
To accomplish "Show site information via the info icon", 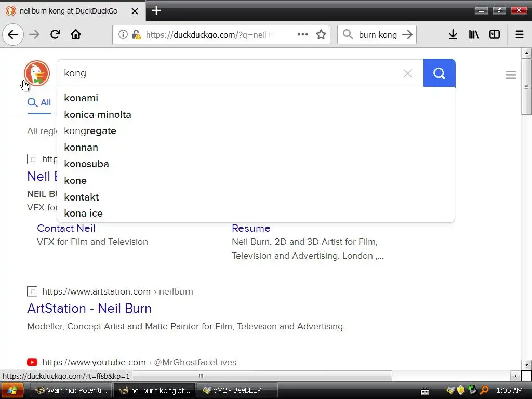I will [x=123, y=34].
